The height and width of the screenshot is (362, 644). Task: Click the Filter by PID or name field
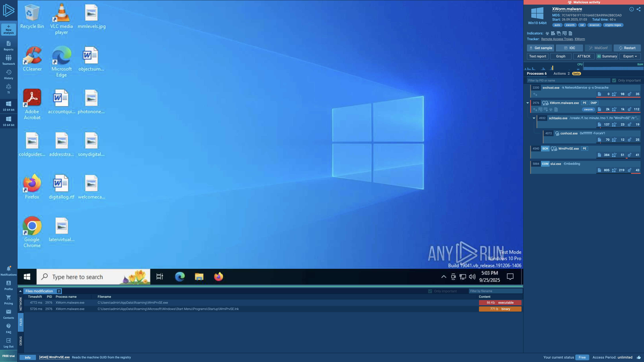tap(568, 80)
